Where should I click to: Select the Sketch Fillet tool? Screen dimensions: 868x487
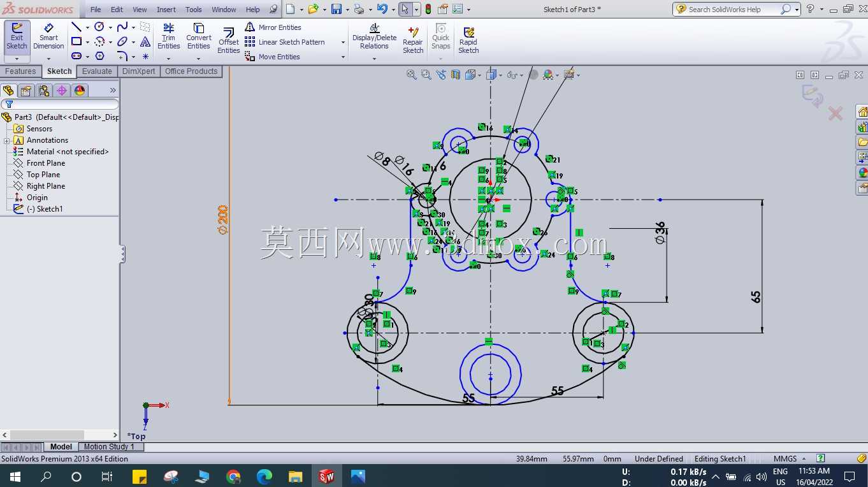pos(122,56)
